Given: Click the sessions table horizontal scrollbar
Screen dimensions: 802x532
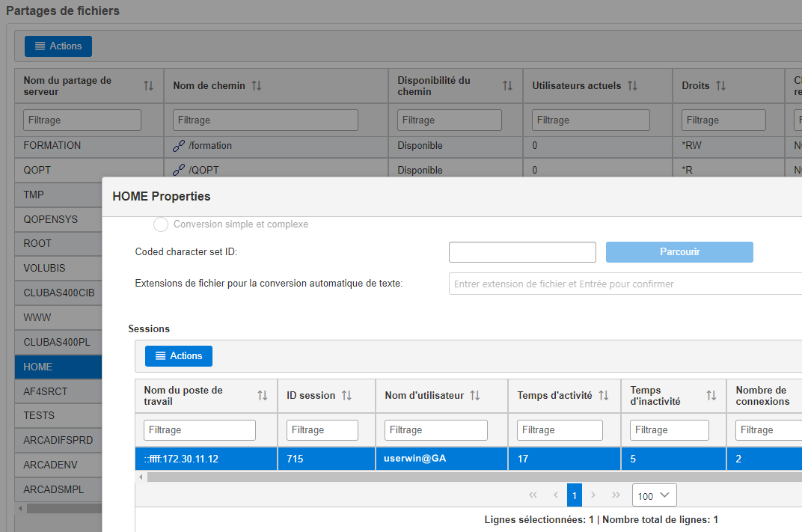Looking at the screenshot, I should tap(474, 477).
